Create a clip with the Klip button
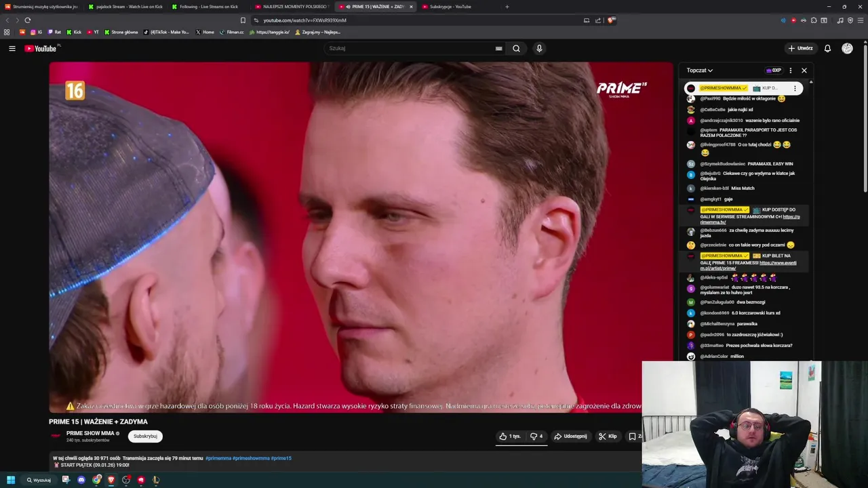The height and width of the screenshot is (488, 868). [608, 436]
